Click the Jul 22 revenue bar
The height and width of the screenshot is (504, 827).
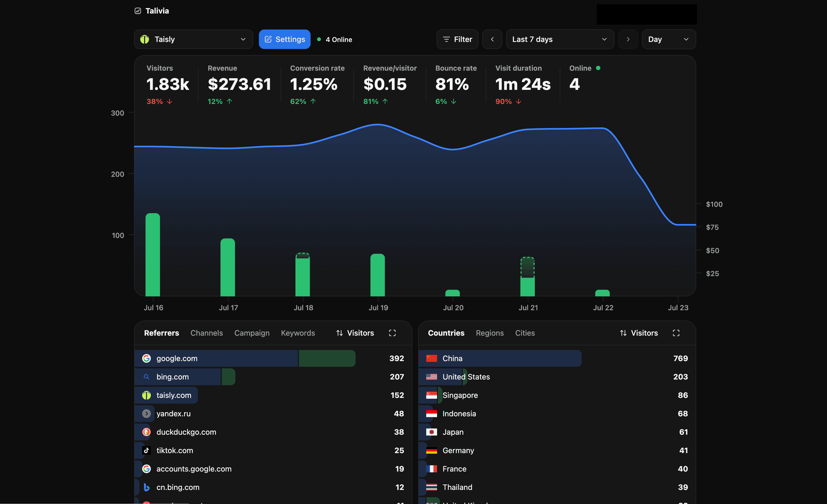(603, 293)
